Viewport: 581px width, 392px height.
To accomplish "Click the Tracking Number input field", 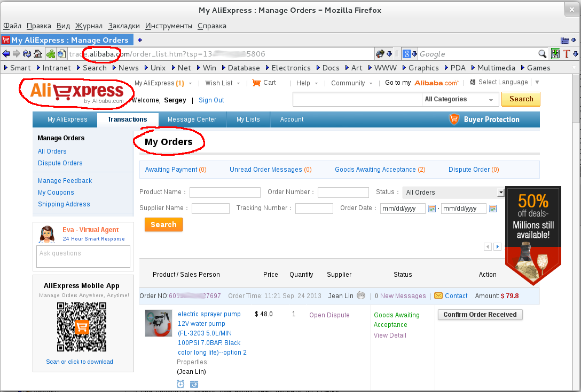I will tap(314, 209).
